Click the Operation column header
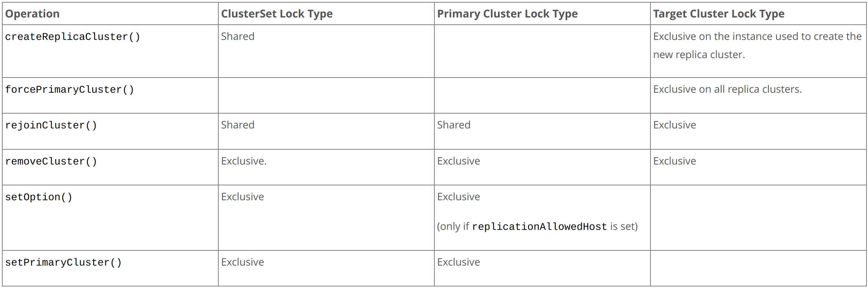Viewport: 868px width, 288px height. tap(32, 14)
